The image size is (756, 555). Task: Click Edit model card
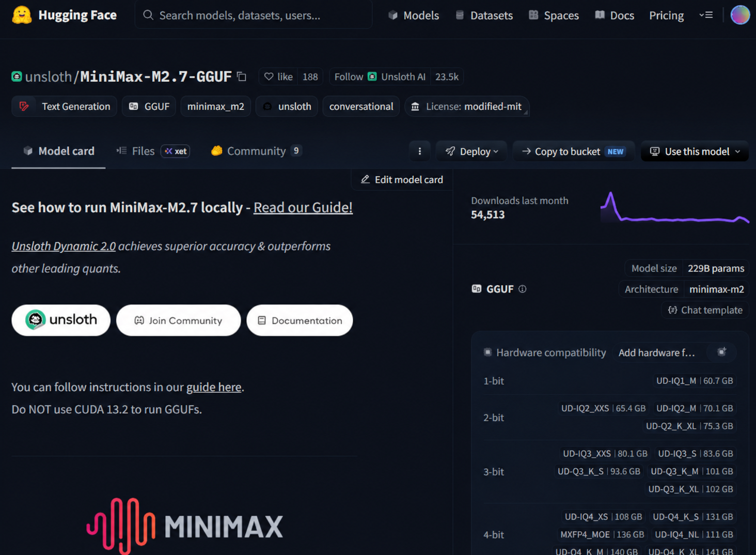coord(402,179)
